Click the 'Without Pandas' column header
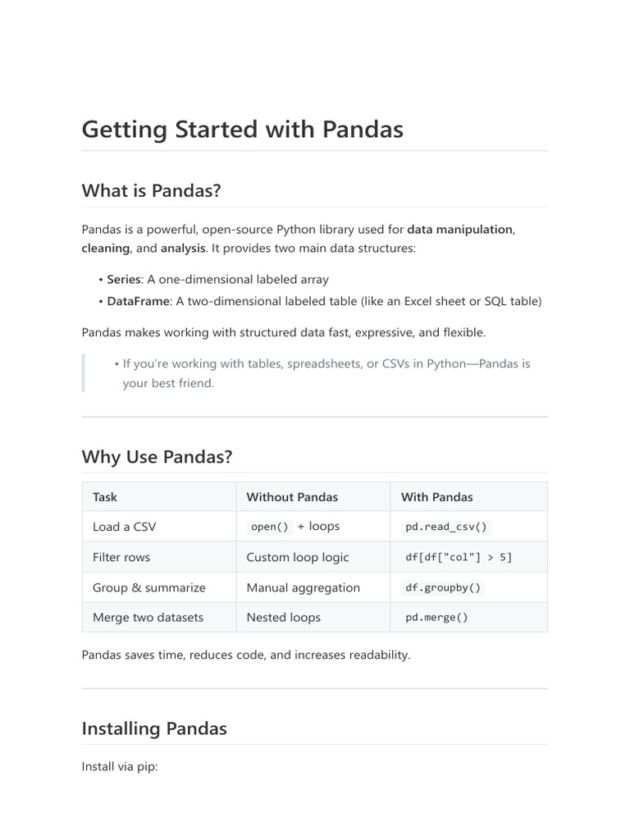 pos(292,497)
